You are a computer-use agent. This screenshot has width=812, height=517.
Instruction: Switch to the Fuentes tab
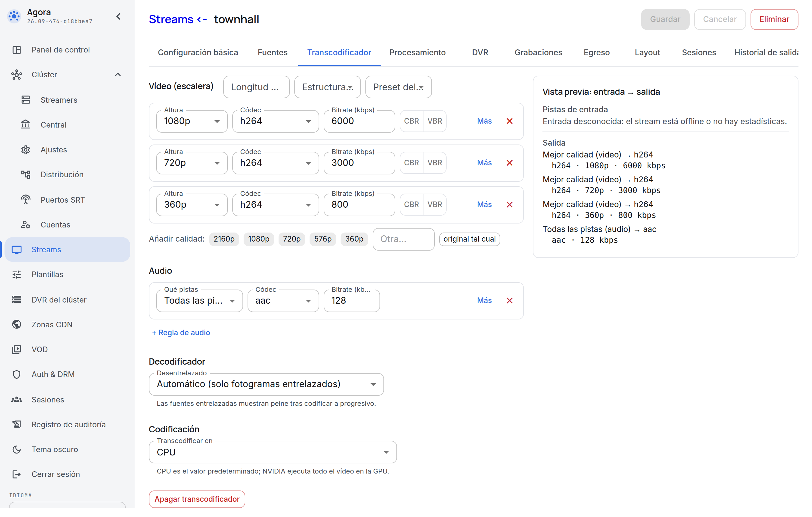[x=272, y=53]
